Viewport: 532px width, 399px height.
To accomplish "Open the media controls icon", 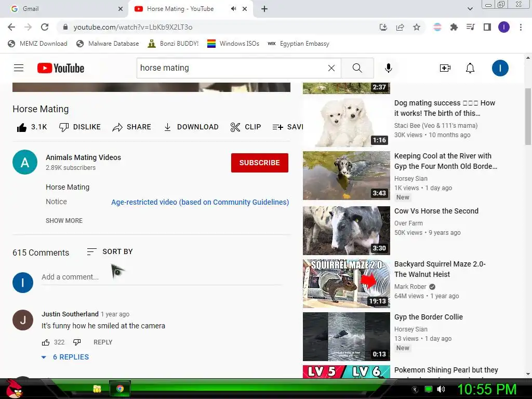I will 471,27.
